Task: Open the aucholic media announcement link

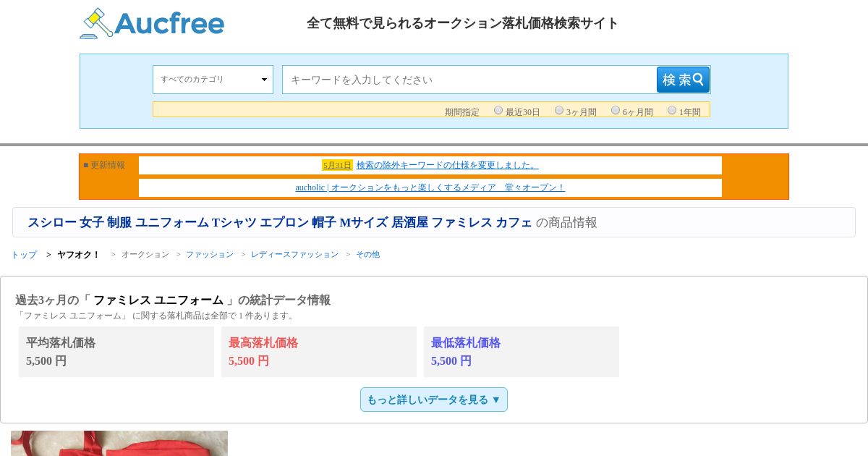Action: point(430,187)
